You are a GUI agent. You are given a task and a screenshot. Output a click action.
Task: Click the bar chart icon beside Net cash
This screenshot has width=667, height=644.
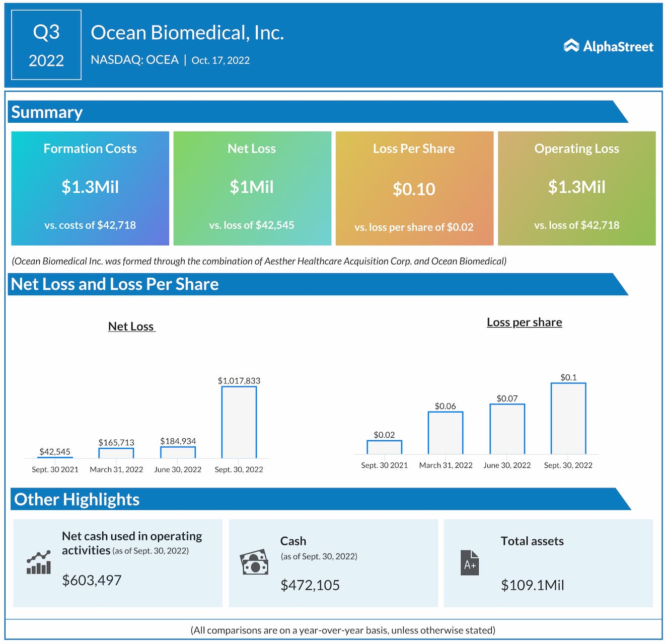click(39, 562)
